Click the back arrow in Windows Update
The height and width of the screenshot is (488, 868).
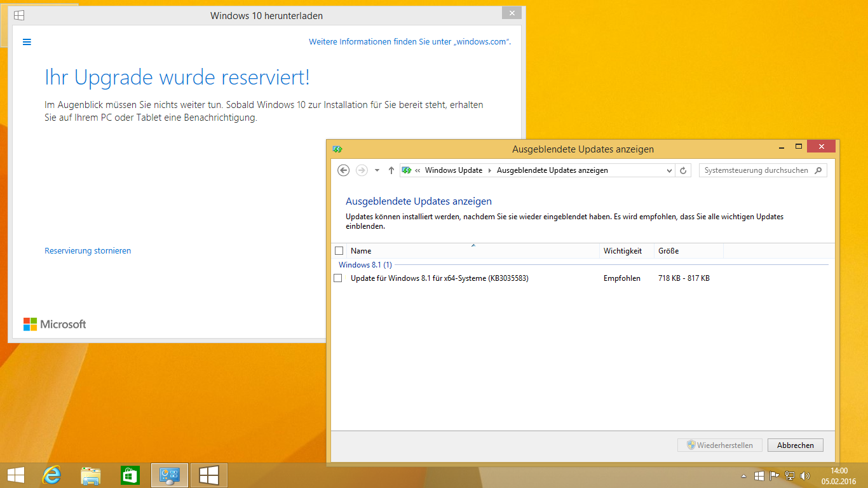pyautogui.click(x=344, y=170)
